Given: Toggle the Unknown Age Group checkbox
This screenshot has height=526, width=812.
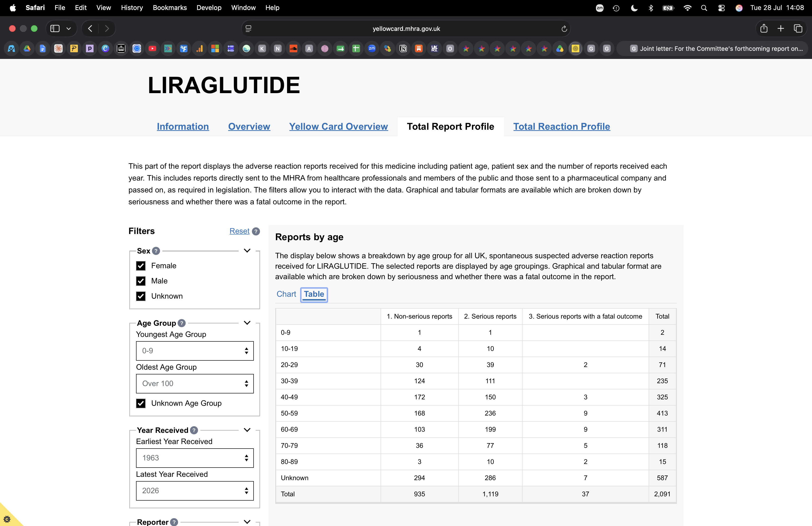Looking at the screenshot, I should [141, 403].
